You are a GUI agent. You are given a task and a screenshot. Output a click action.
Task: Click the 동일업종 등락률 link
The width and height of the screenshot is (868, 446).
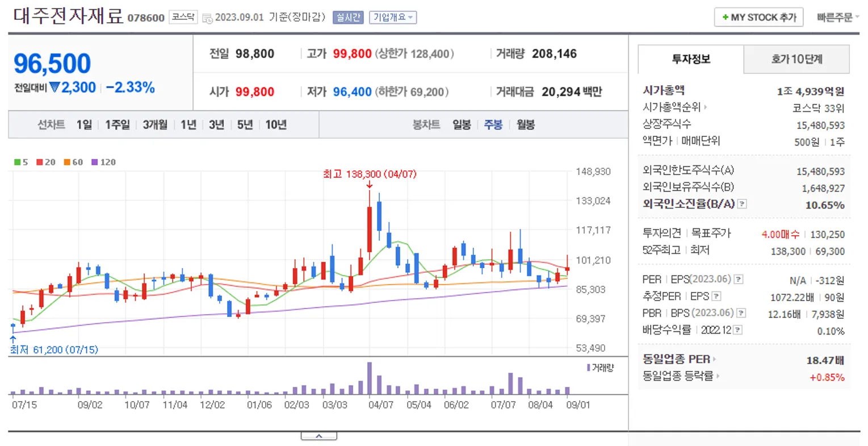pyautogui.click(x=678, y=376)
